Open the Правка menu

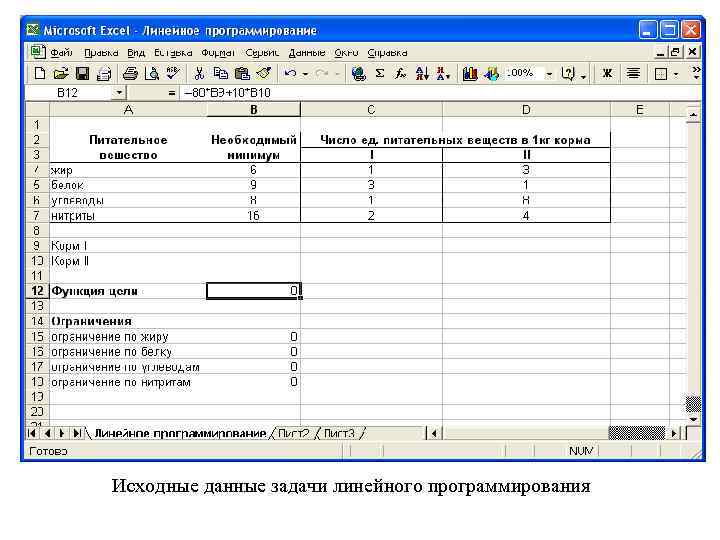101,53
